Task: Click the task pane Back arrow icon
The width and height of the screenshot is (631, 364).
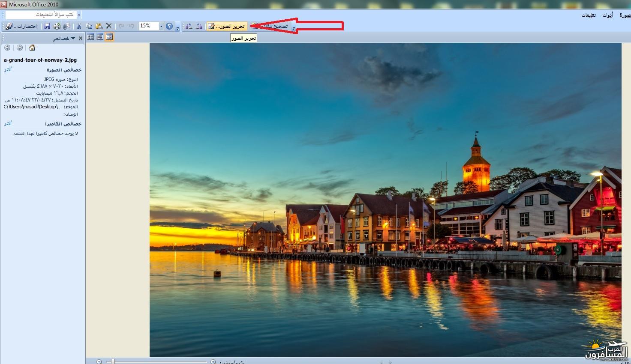Action: click(7, 48)
